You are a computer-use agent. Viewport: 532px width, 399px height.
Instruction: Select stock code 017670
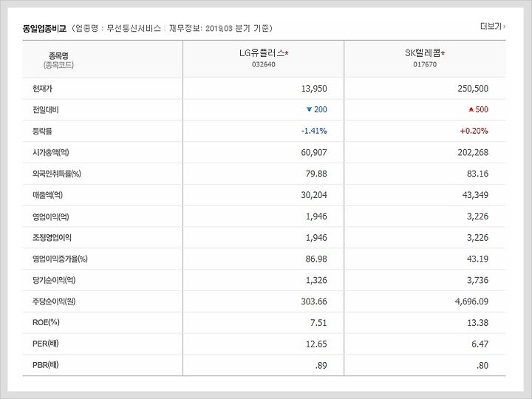coord(425,64)
